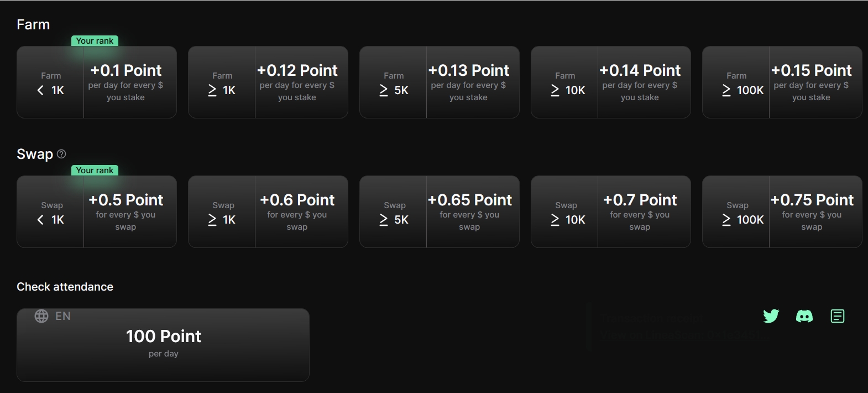
Task: Open the documentation page icon
Action: (838, 316)
